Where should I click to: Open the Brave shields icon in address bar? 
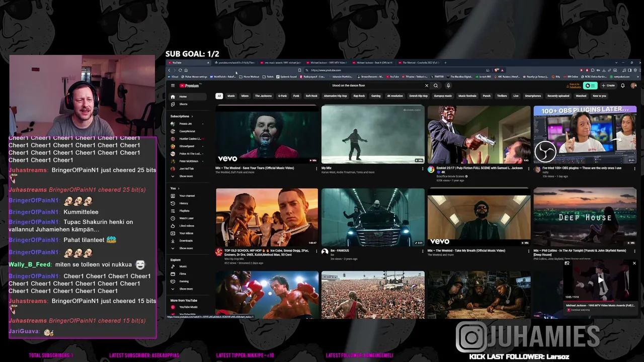pyautogui.click(x=496, y=70)
